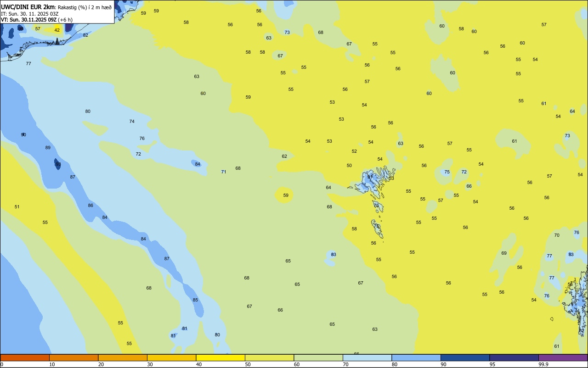Viewport: 588px width, 368px height.
Task: Click the humidity value '74' on the map
Action: (132, 122)
